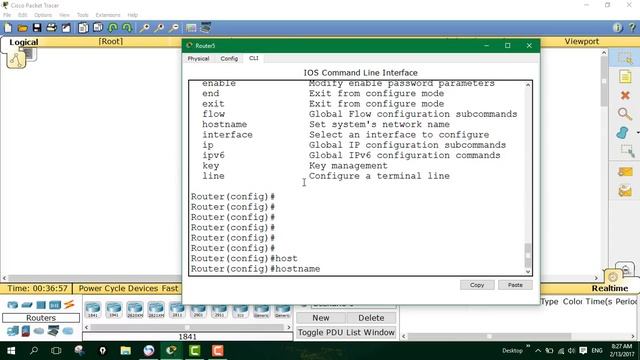Image resolution: width=640 pixels, height=360 pixels.
Task: Switch to Config tab in Router5
Action: [x=229, y=59]
